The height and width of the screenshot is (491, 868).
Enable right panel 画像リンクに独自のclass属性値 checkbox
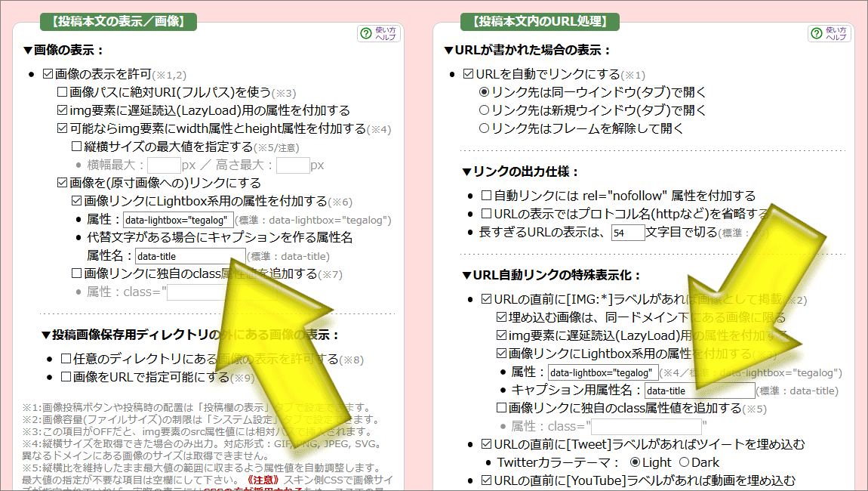pyautogui.click(x=501, y=408)
